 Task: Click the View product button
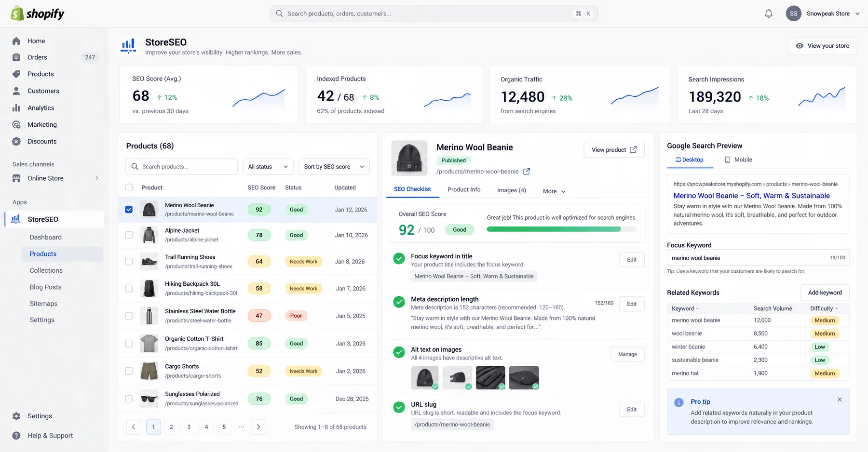point(614,150)
